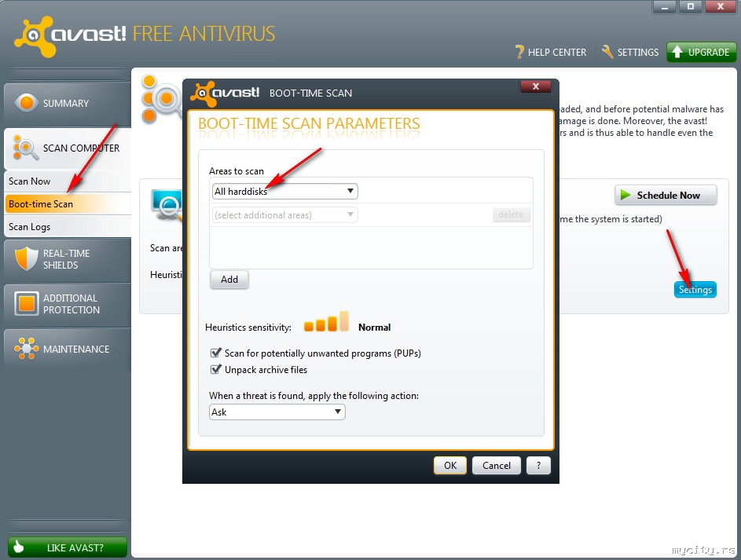Click the tallest heuristics sensitivity bar
This screenshot has height=560, width=741.
click(x=344, y=321)
